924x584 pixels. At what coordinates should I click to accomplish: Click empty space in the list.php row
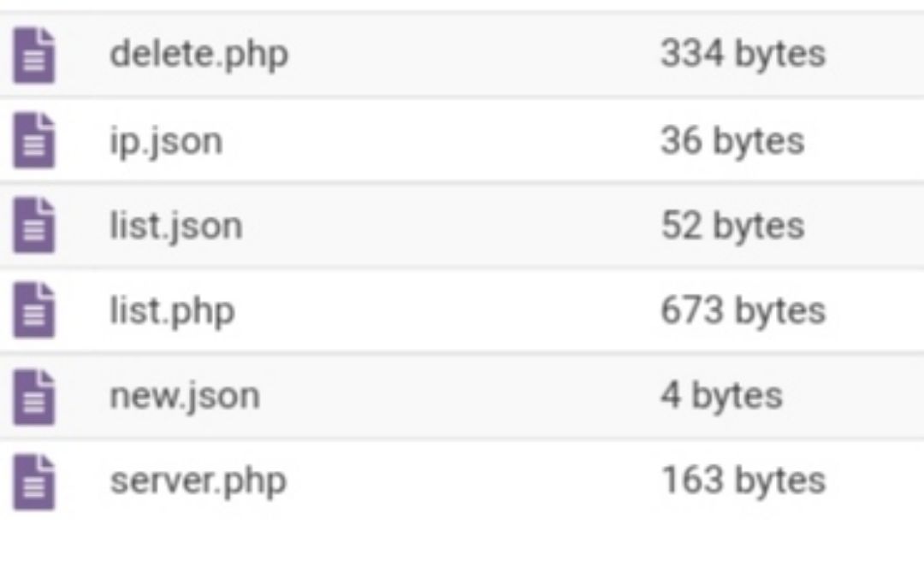point(445,311)
